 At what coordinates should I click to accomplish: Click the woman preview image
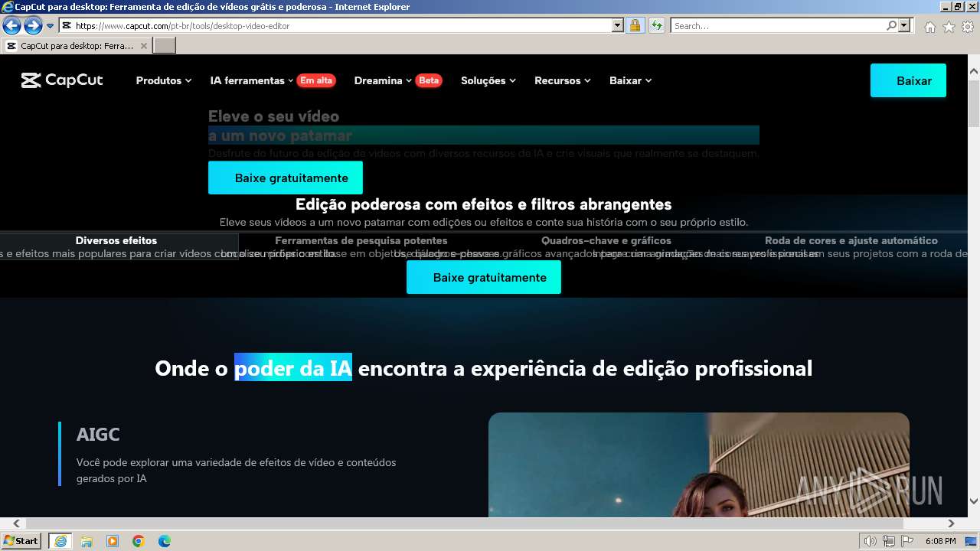pyautogui.click(x=698, y=465)
